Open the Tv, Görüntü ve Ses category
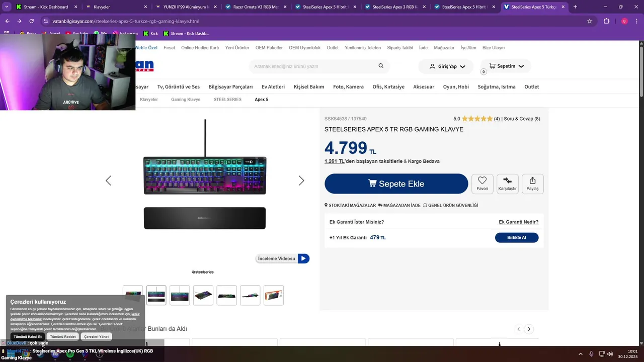This screenshot has width=644, height=362. (x=178, y=86)
